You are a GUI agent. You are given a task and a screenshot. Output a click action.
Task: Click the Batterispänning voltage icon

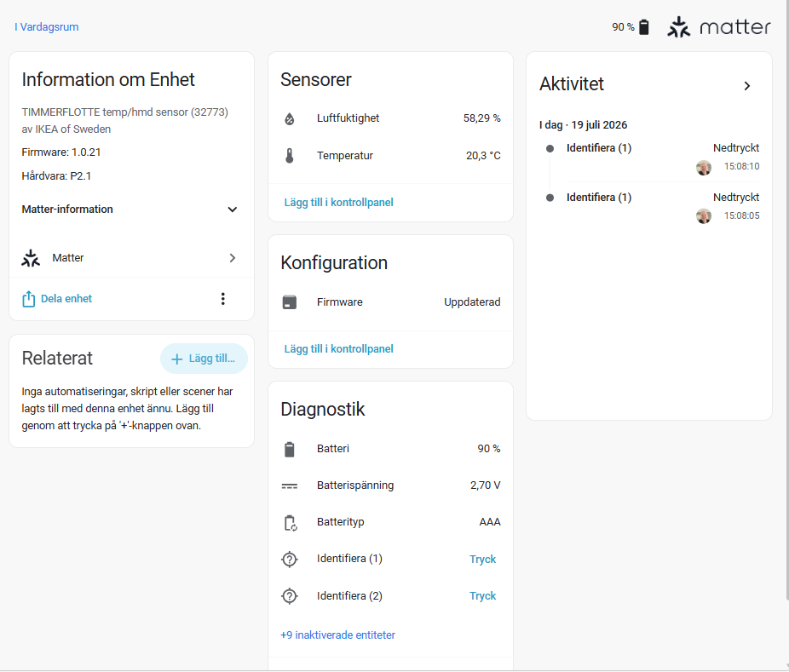coord(290,485)
